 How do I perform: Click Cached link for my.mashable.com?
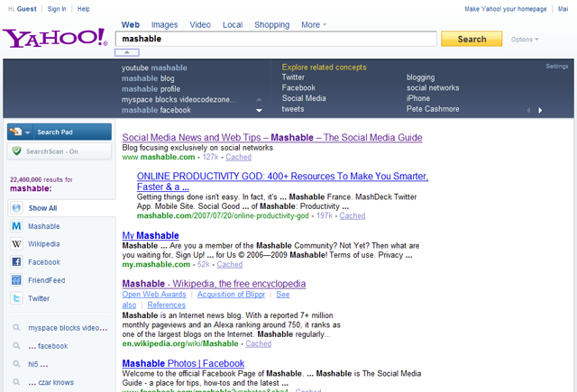click(x=230, y=264)
